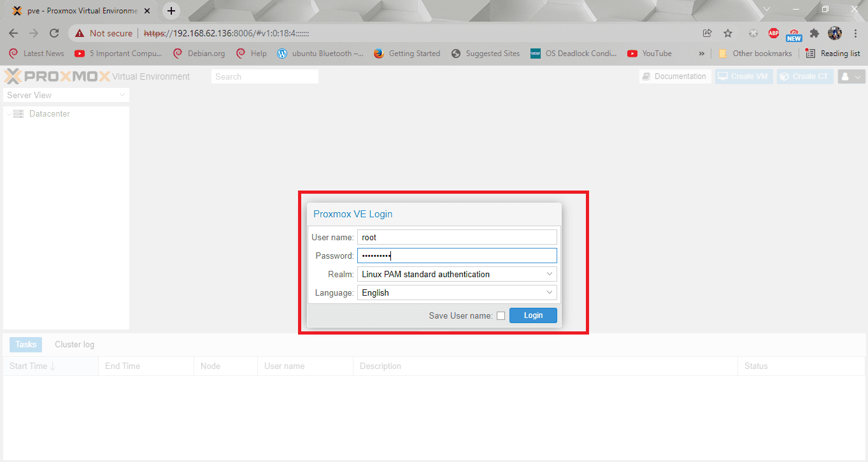Click the Not secure warning icon
The height and width of the screenshot is (462, 868).
pyautogui.click(x=80, y=33)
